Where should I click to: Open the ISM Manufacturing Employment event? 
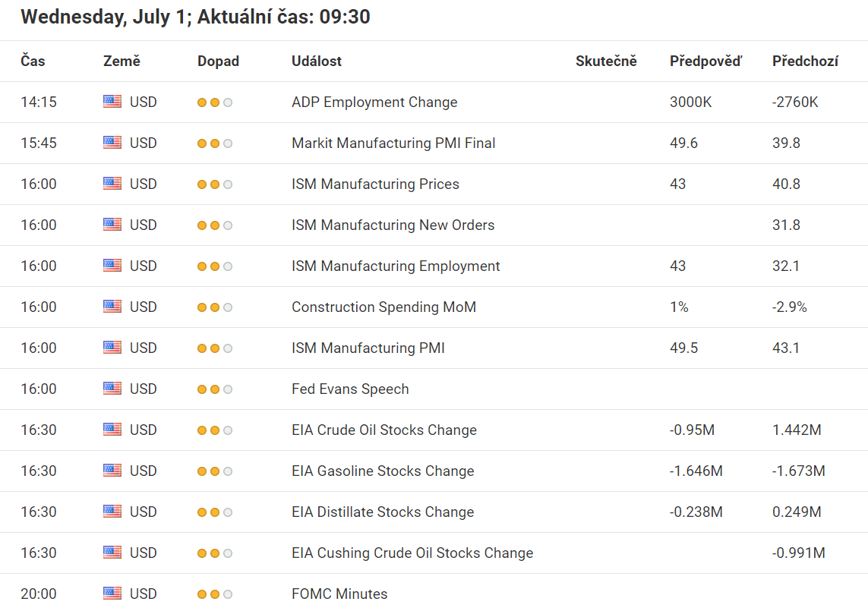click(x=396, y=266)
